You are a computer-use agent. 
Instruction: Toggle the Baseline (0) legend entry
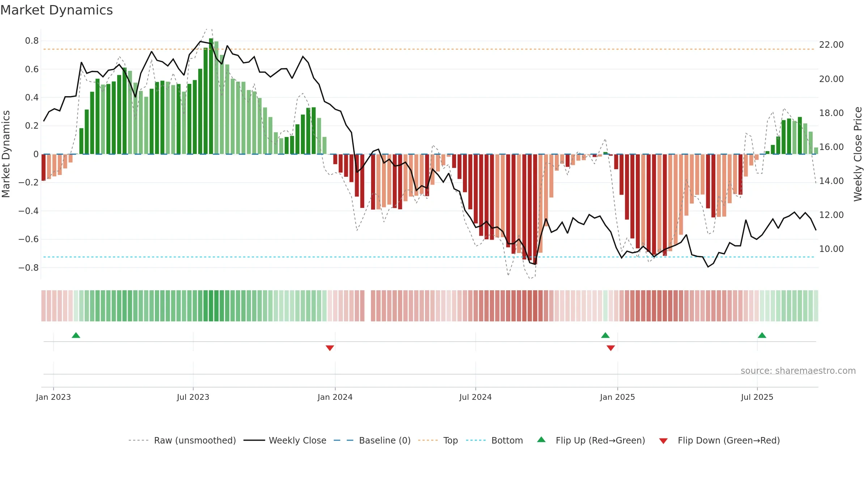click(x=372, y=440)
